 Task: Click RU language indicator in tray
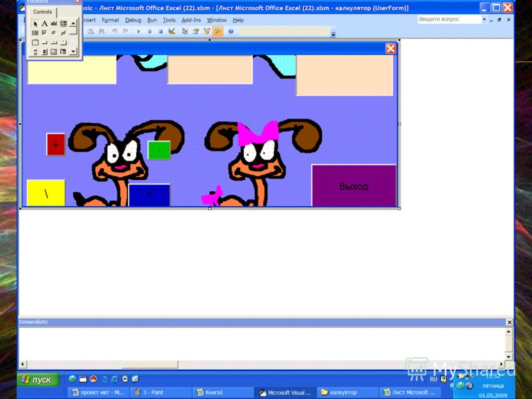[x=434, y=379]
